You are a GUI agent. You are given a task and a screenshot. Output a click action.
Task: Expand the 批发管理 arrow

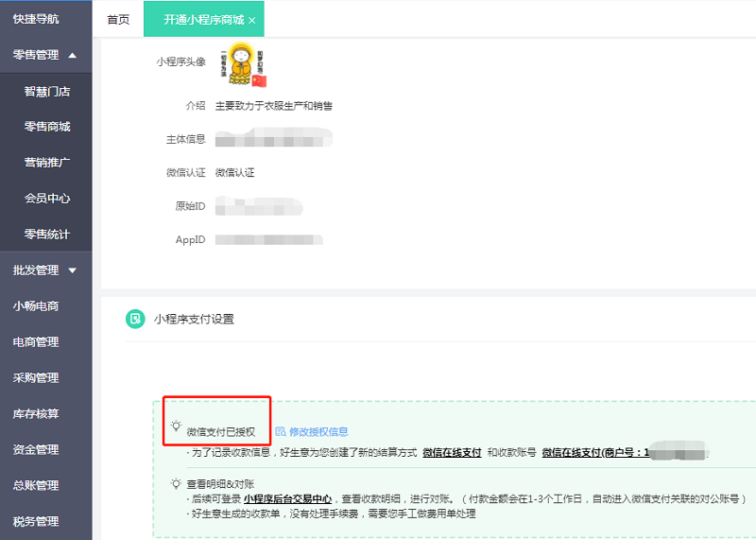73,270
